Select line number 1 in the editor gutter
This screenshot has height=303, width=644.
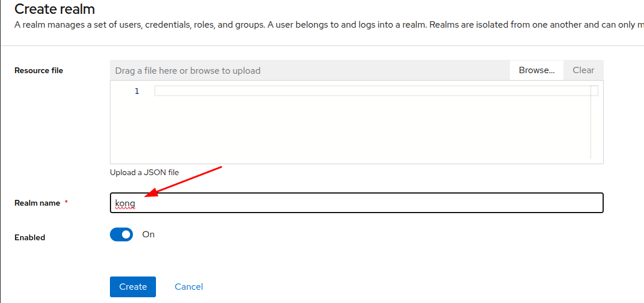[x=136, y=91]
